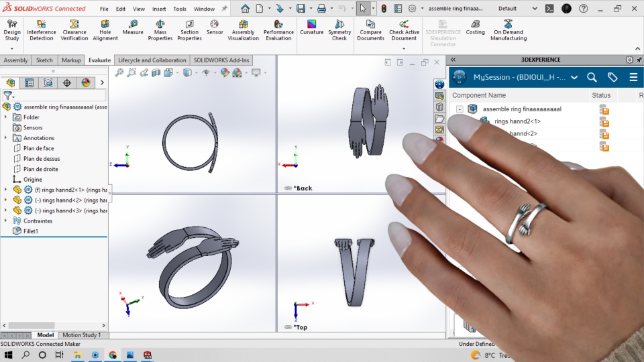
Task: Open Assembly Visualization
Action: (243, 30)
